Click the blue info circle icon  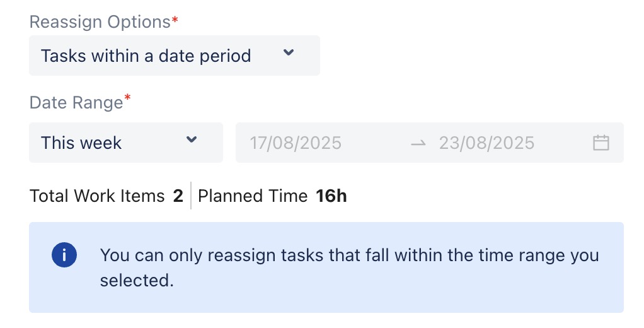[x=64, y=255]
